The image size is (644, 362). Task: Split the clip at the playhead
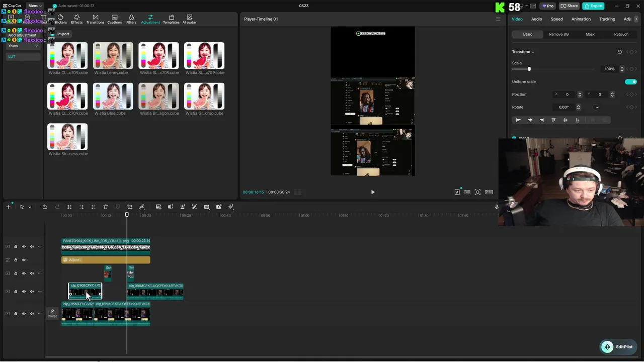click(x=69, y=207)
